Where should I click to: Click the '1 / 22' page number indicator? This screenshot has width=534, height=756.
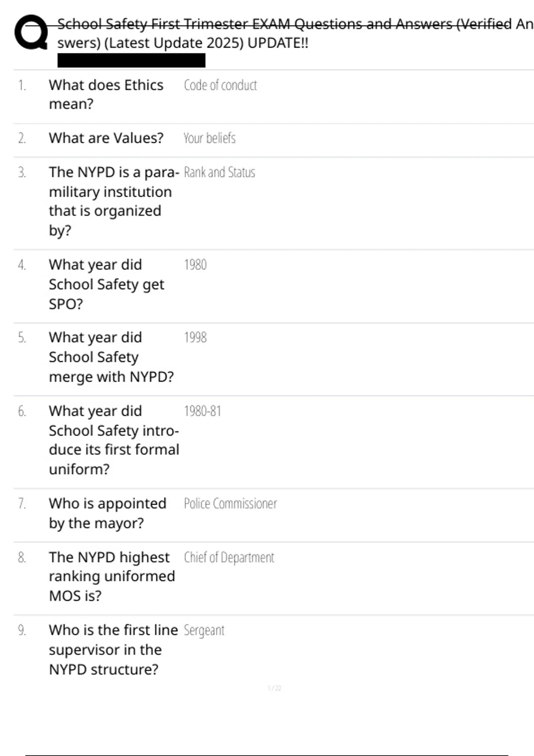(274, 688)
